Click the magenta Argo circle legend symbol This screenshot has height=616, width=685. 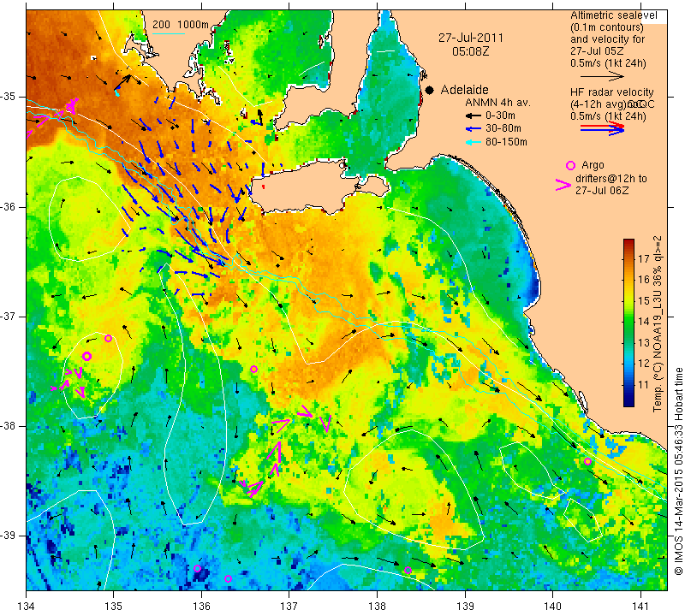click(570, 165)
